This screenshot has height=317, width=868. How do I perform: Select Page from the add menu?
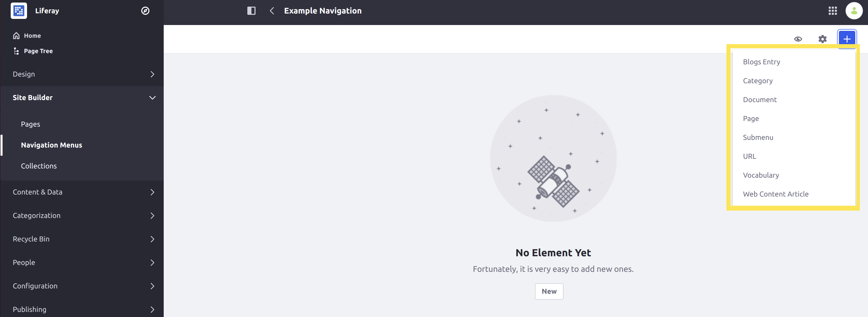click(x=751, y=118)
